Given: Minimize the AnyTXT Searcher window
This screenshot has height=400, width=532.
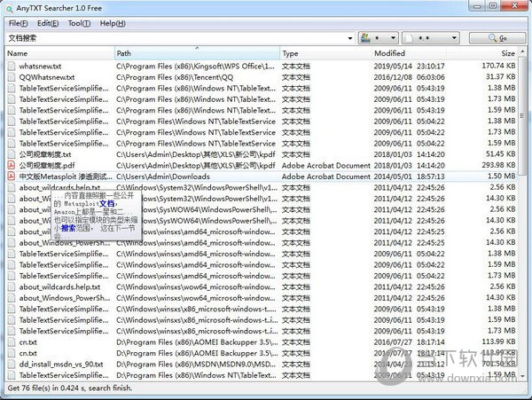Looking at the screenshot, I should [477, 6].
